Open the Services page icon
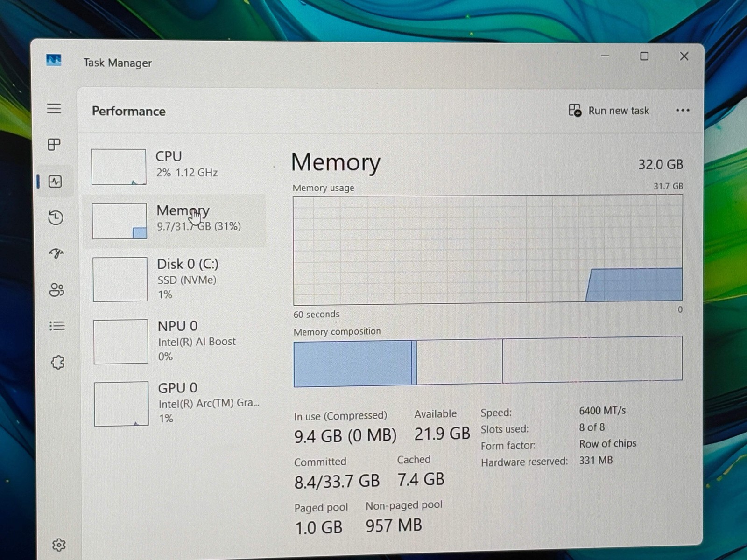747x560 pixels. point(57,362)
